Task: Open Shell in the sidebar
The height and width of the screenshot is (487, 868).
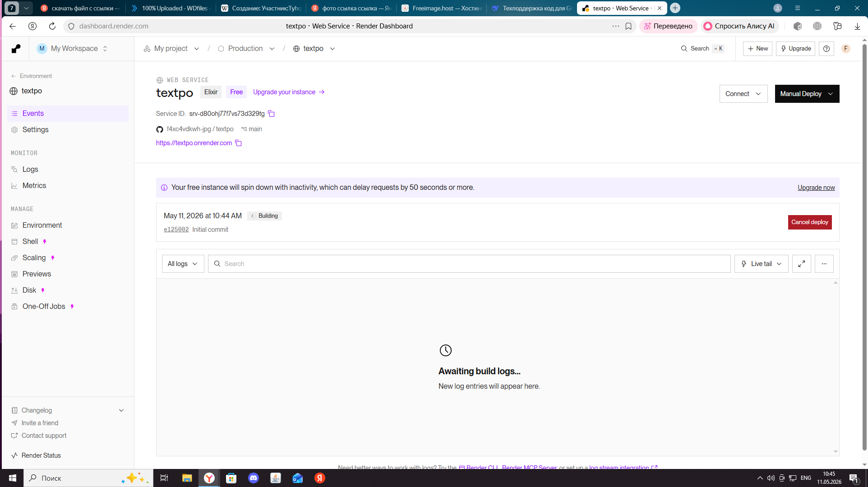Action: pyautogui.click(x=68, y=242)
